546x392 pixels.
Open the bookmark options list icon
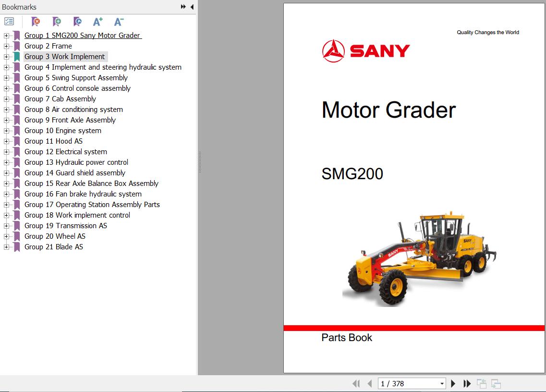pyautogui.click(x=9, y=22)
